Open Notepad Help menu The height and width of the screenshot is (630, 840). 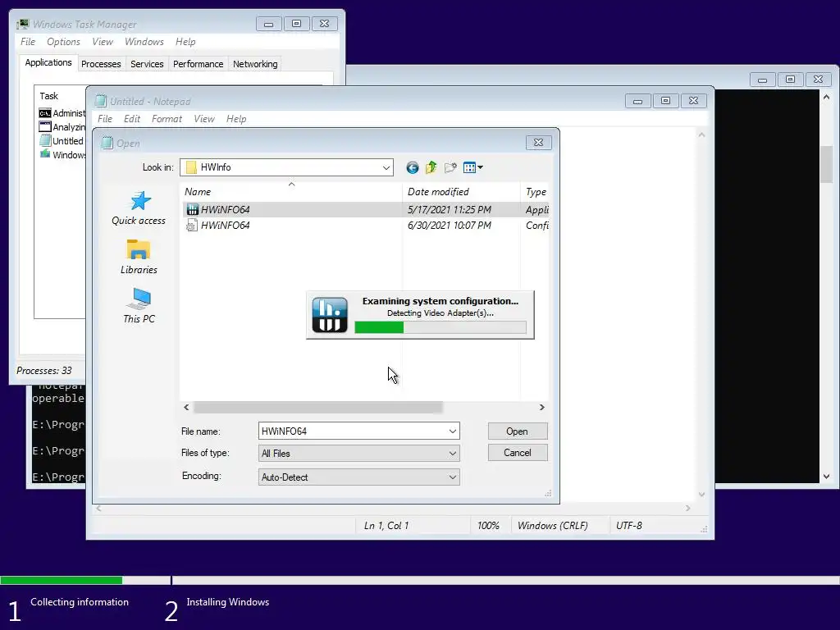pos(236,119)
